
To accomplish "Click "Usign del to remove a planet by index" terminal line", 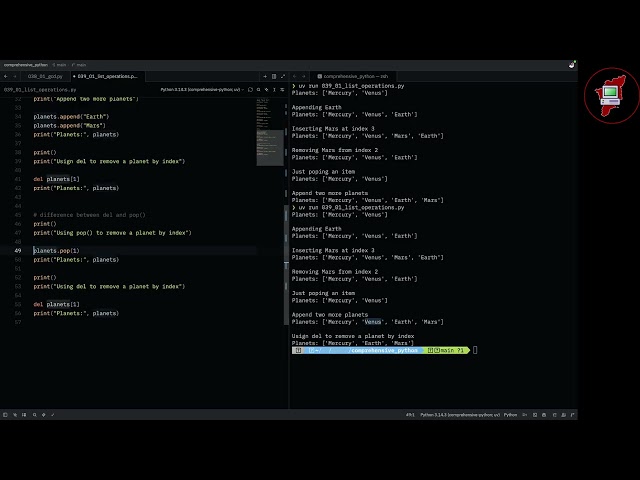I will [353, 336].
